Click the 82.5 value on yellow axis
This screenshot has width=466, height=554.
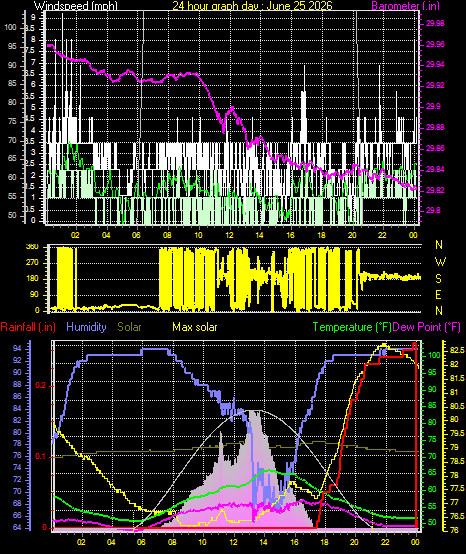click(457, 350)
